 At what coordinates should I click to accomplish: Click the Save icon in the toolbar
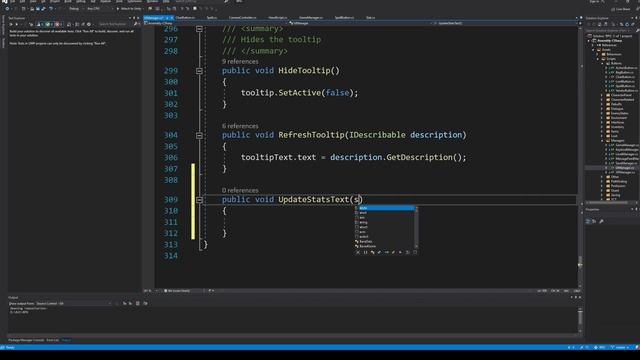tap(38, 9)
